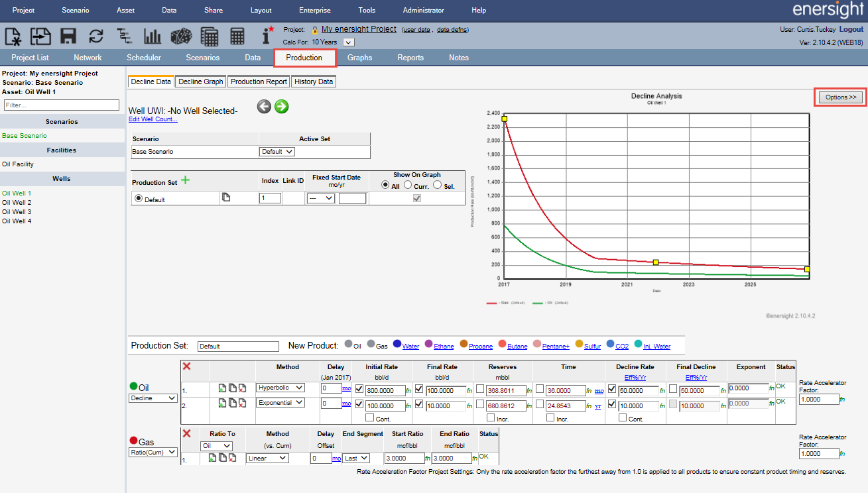Go to previous well with grey arrow
The height and width of the screenshot is (493, 868).
(x=264, y=107)
